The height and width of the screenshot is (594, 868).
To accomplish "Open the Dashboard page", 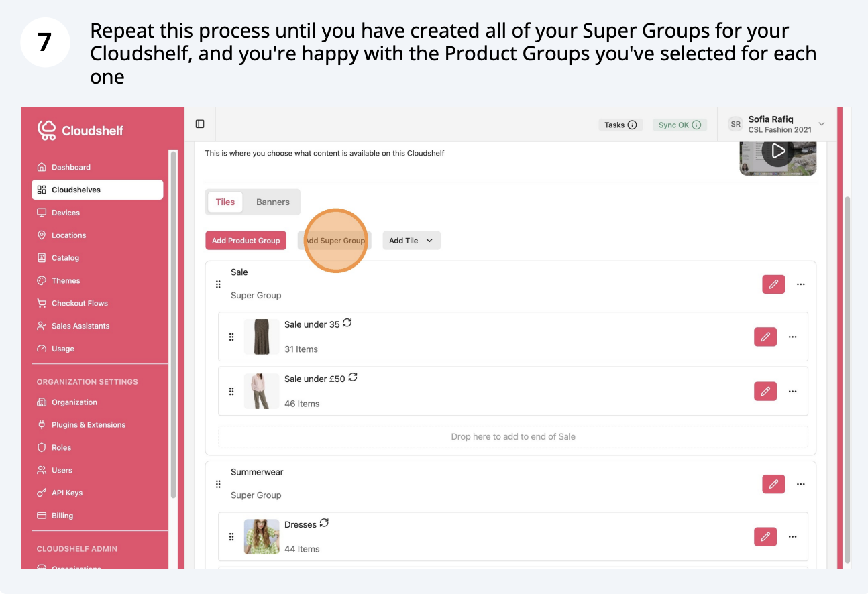I will coord(97,167).
